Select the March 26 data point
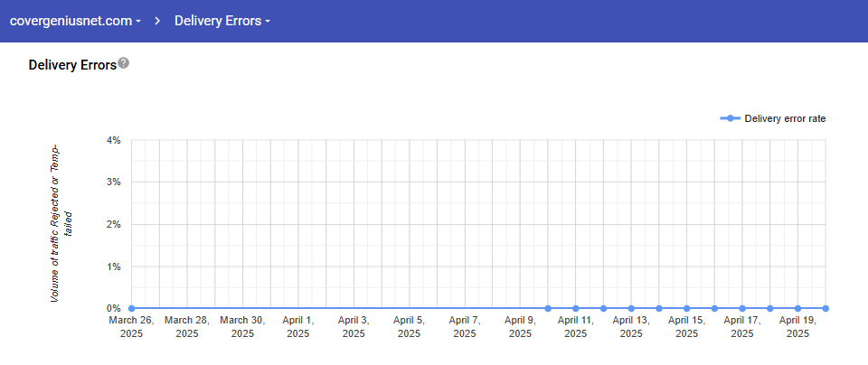 [x=132, y=308]
